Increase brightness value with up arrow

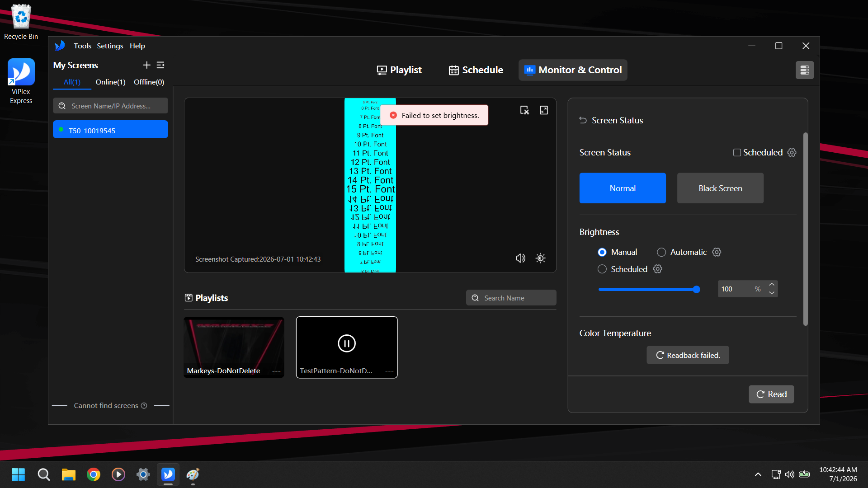(772, 285)
